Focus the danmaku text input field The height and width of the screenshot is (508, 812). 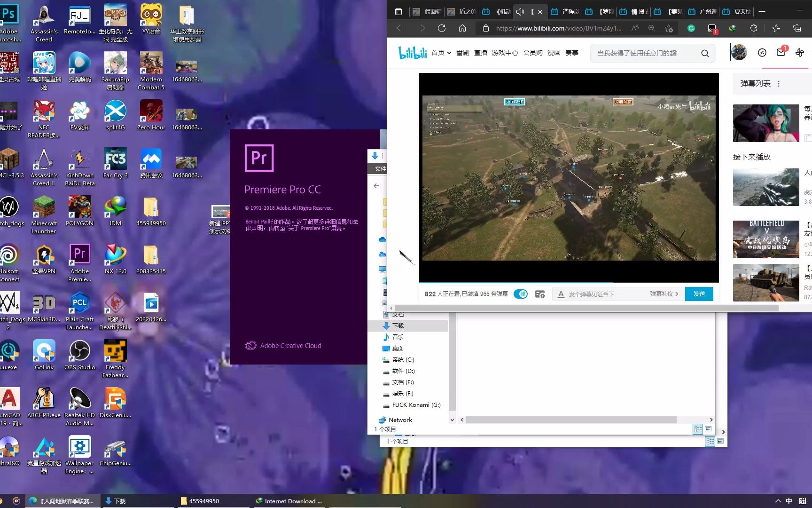point(606,294)
